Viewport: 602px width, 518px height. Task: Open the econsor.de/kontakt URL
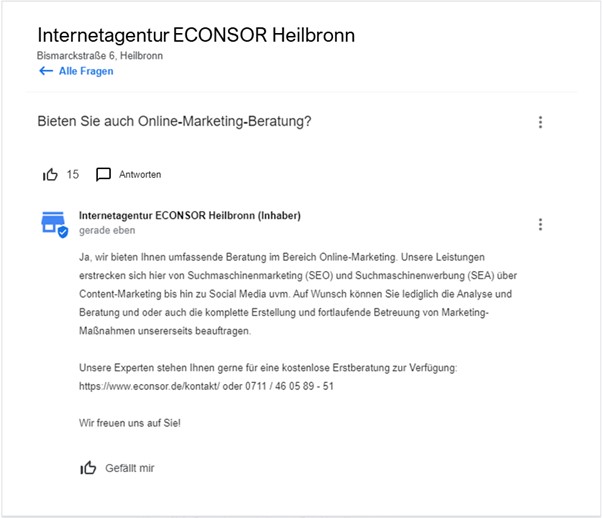pyautogui.click(x=153, y=385)
